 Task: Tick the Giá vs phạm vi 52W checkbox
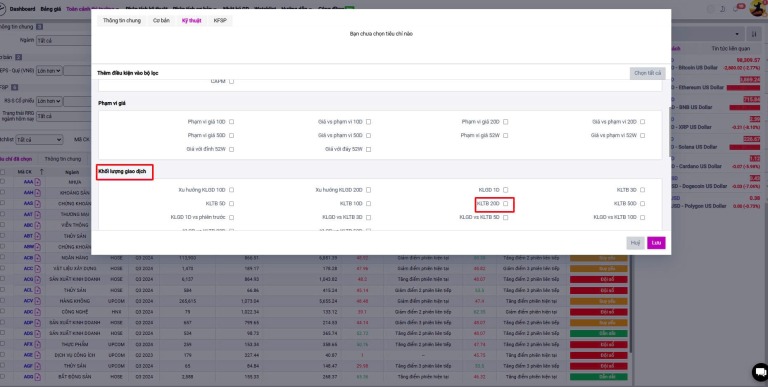tap(643, 135)
